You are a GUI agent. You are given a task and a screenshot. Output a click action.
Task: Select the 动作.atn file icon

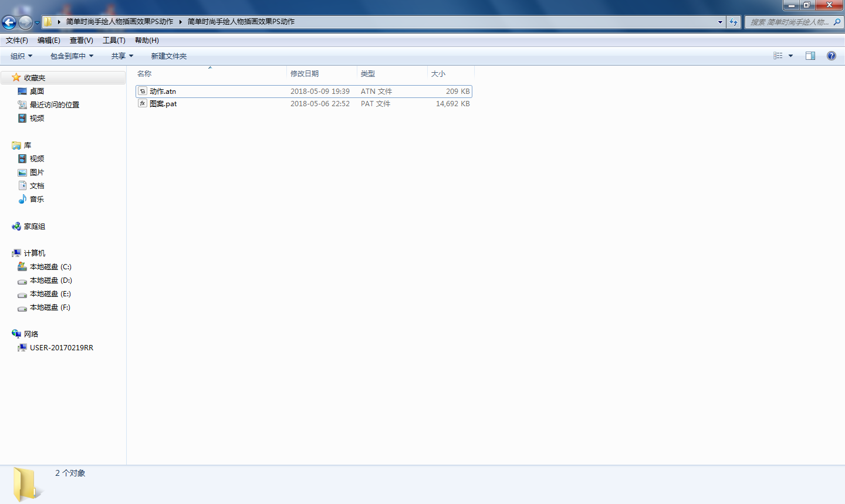[143, 91]
